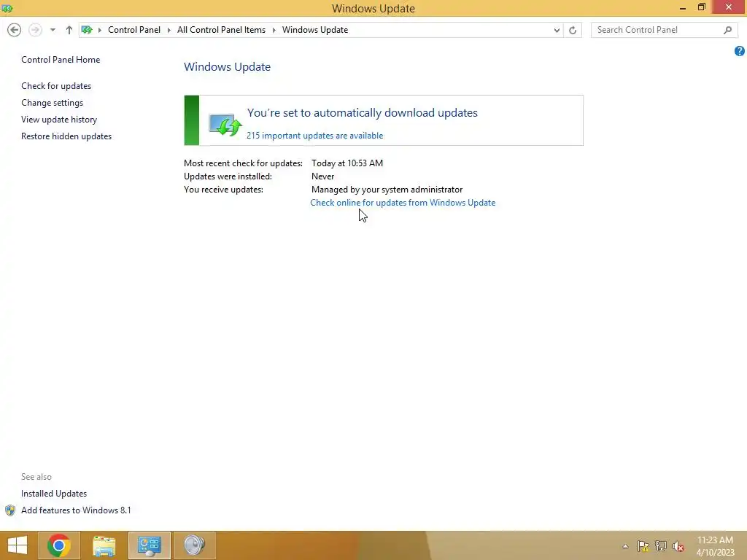747x560 pixels.
Task: Click Check for updates in the sidebar
Action: [56, 86]
